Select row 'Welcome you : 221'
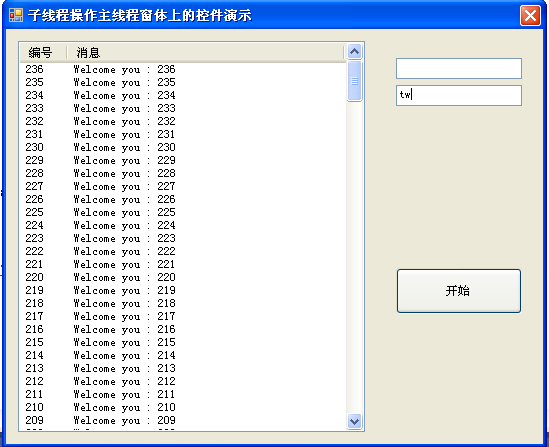Image resolution: width=549 pixels, height=447 pixels. pos(183,264)
